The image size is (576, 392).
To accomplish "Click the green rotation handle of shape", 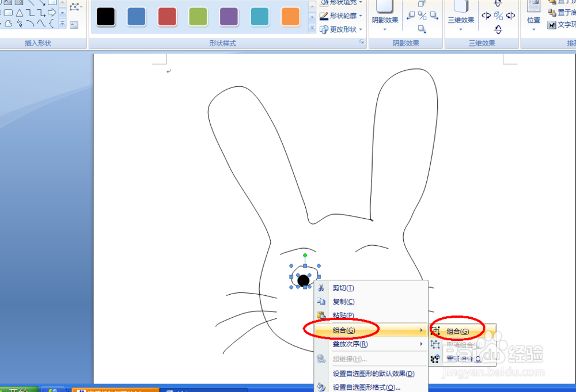I will coord(305,256).
